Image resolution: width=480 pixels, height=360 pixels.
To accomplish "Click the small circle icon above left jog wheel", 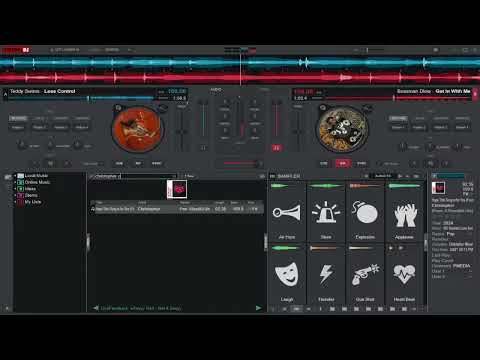I will [118, 108].
